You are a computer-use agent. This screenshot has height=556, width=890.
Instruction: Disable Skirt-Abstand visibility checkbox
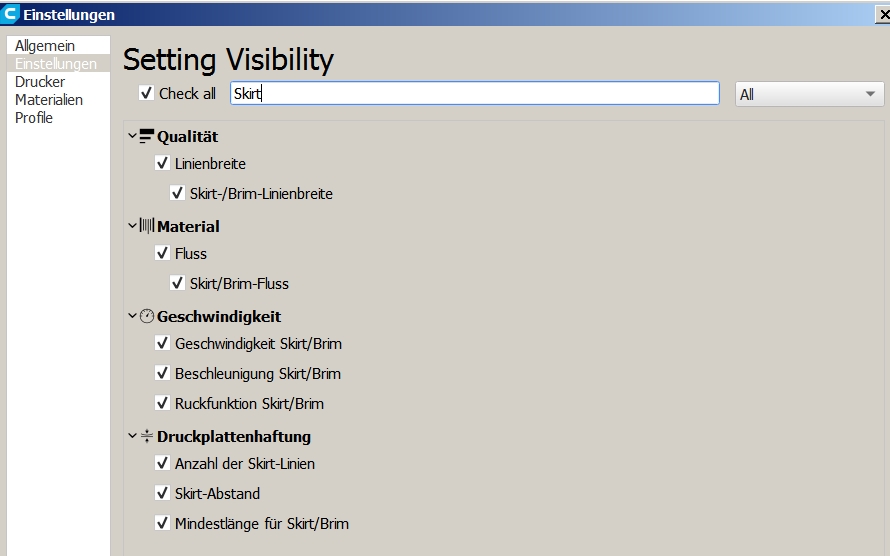click(x=162, y=494)
